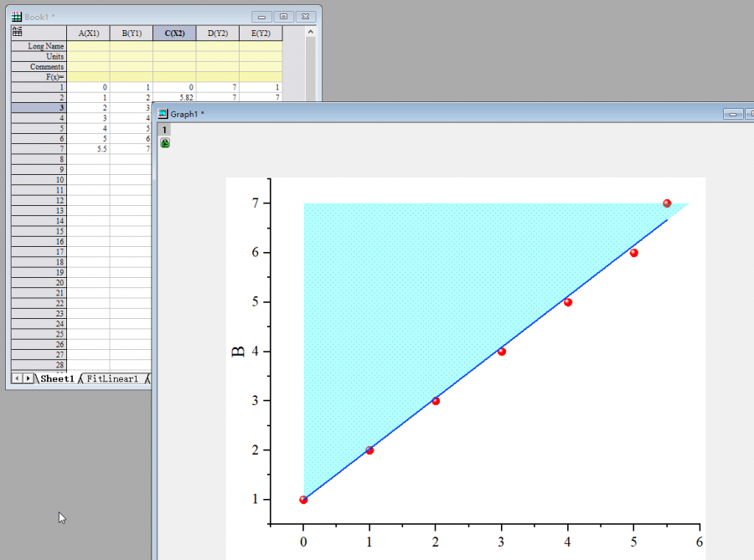Image resolution: width=754 pixels, height=560 pixels.
Task: Click the Y axis title B
Action: pos(238,351)
